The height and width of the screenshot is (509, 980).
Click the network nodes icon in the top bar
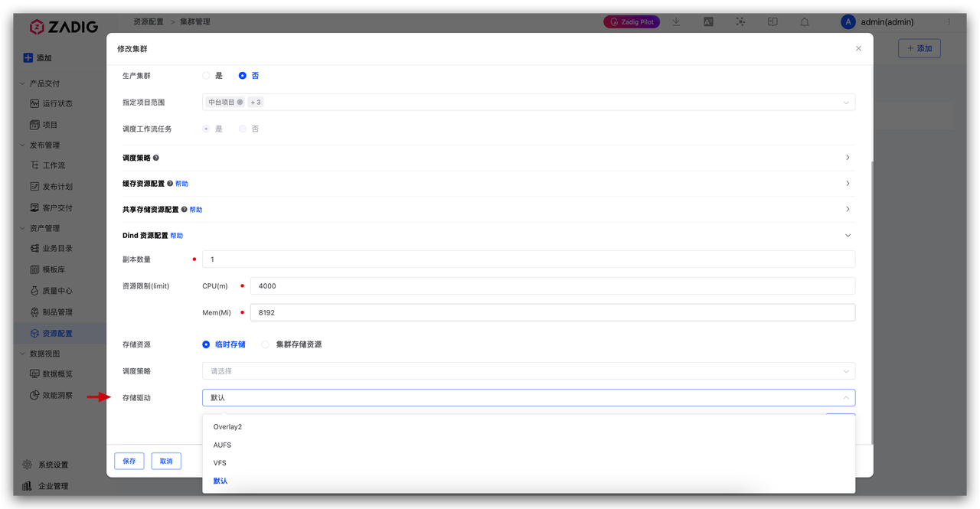(x=740, y=22)
